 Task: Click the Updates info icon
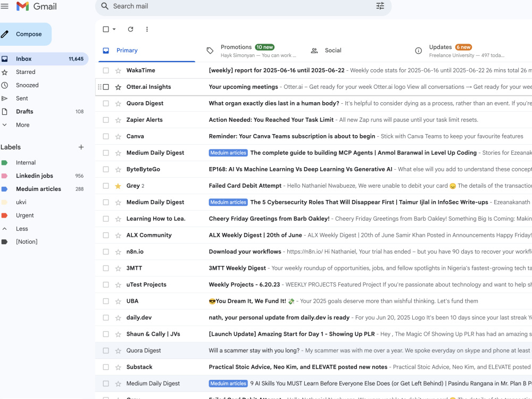pyautogui.click(x=418, y=51)
